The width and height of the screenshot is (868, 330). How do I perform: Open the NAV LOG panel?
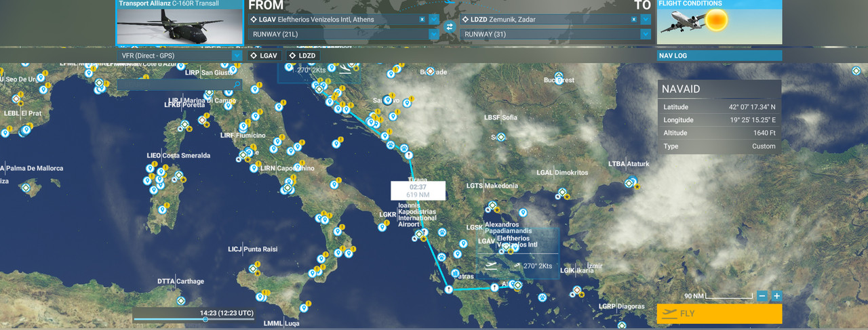coord(719,56)
